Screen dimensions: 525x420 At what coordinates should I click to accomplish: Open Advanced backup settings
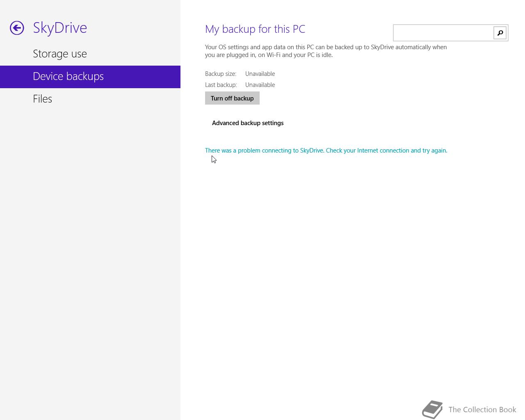click(x=248, y=123)
